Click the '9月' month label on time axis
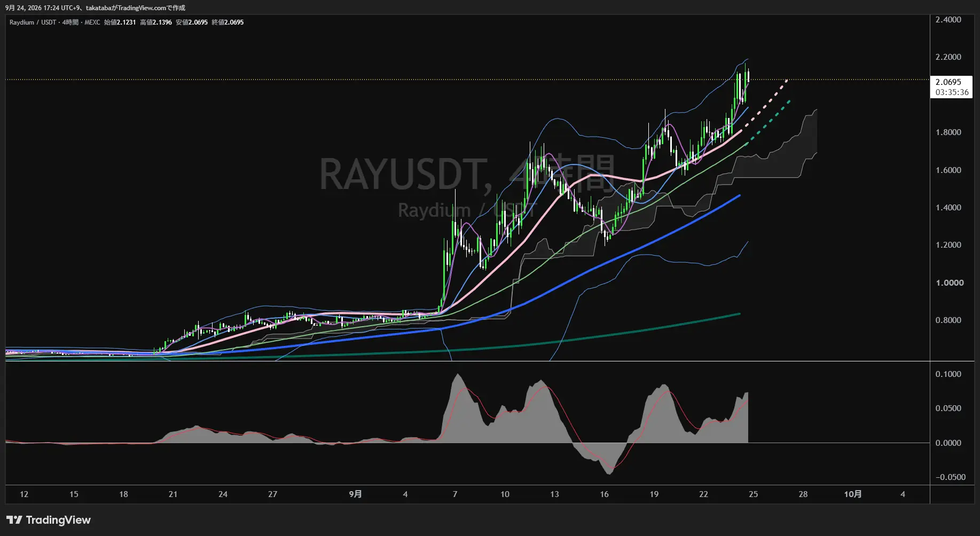The image size is (980, 536). click(x=355, y=494)
